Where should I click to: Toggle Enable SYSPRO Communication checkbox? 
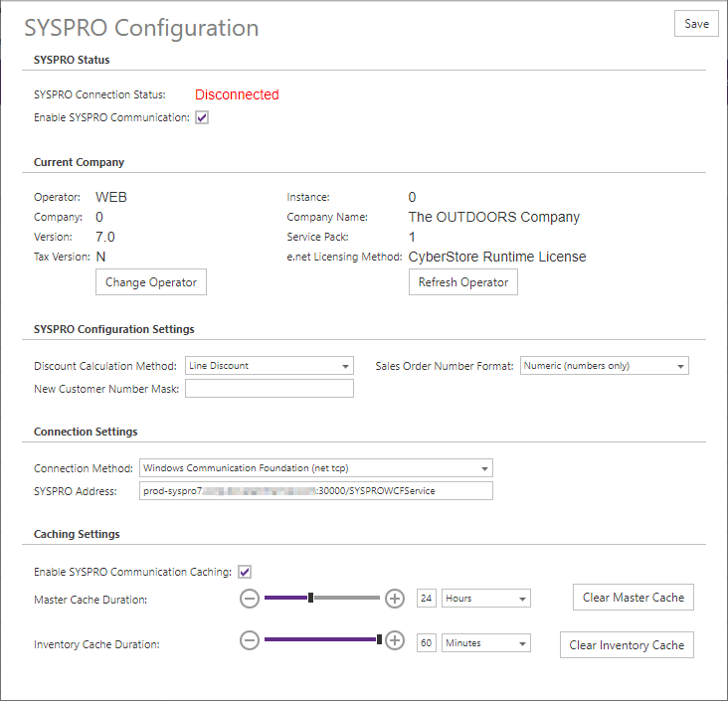tap(202, 117)
